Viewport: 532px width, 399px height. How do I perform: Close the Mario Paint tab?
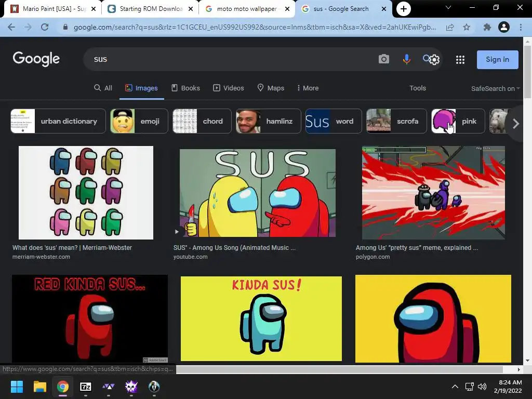pyautogui.click(x=94, y=9)
